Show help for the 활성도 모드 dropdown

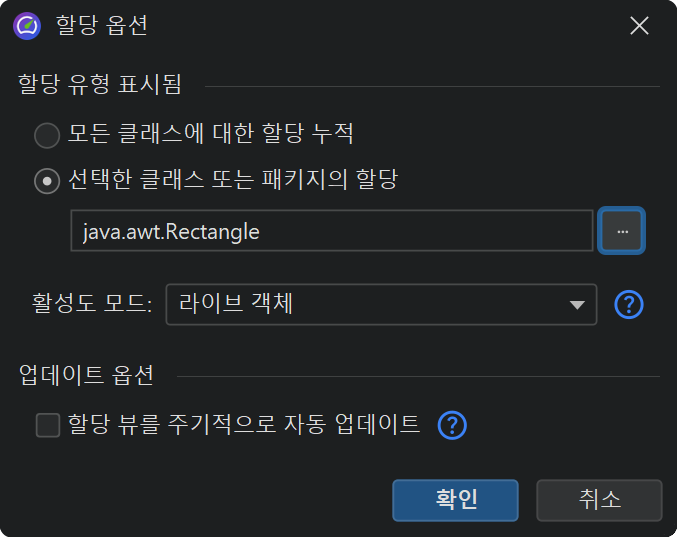pos(628,304)
